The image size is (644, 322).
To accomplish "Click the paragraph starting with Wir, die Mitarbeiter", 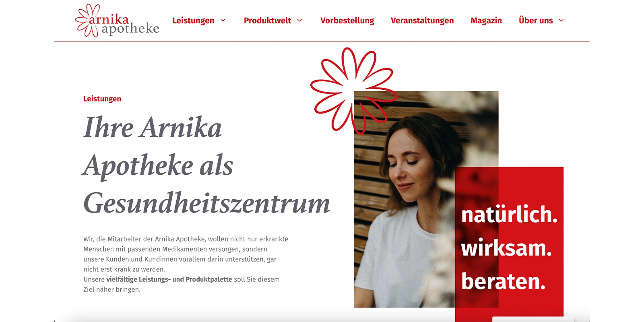I will [186, 264].
